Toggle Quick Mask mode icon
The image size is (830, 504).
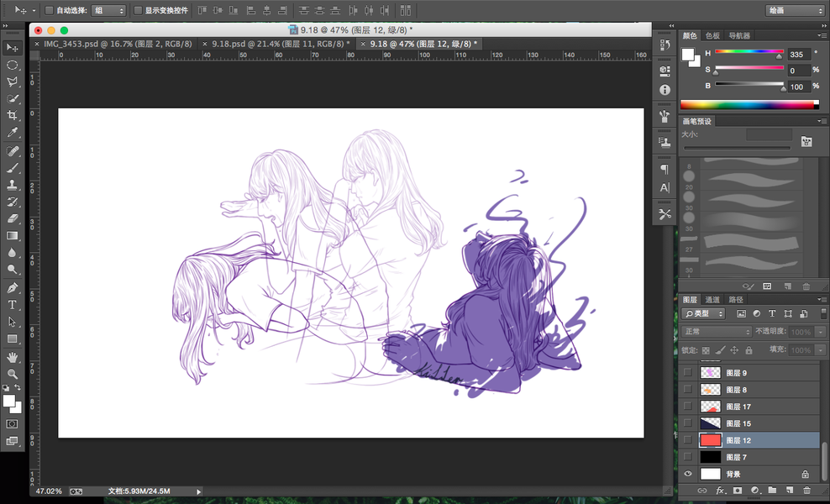click(x=12, y=424)
